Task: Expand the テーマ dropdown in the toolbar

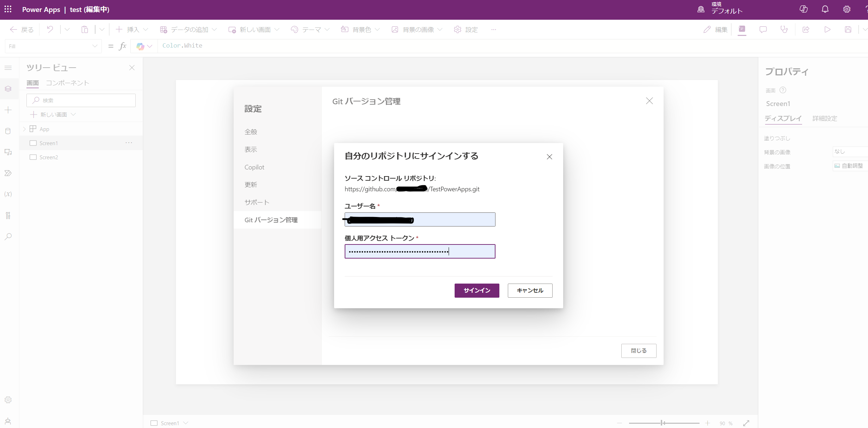Action: coord(328,30)
